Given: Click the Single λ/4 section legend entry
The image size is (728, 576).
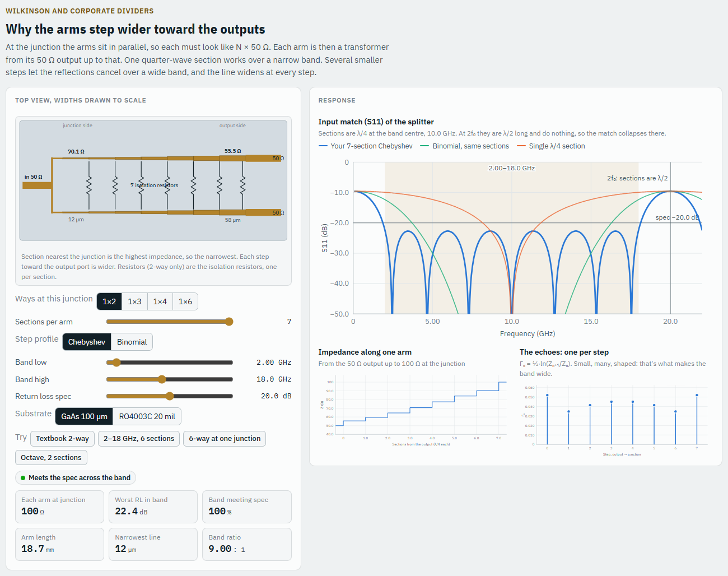Looking at the screenshot, I should pos(551,146).
